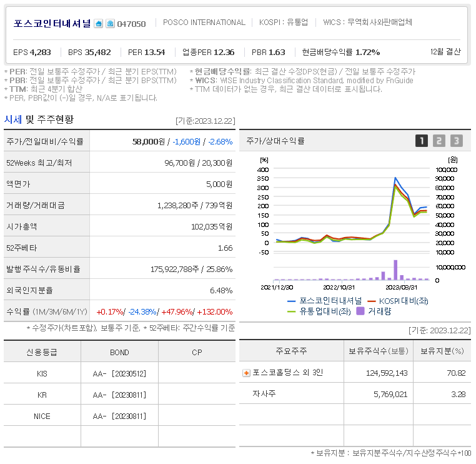Click the AA- [20230512] bond rating
476x464 pixels.
[x=119, y=373]
